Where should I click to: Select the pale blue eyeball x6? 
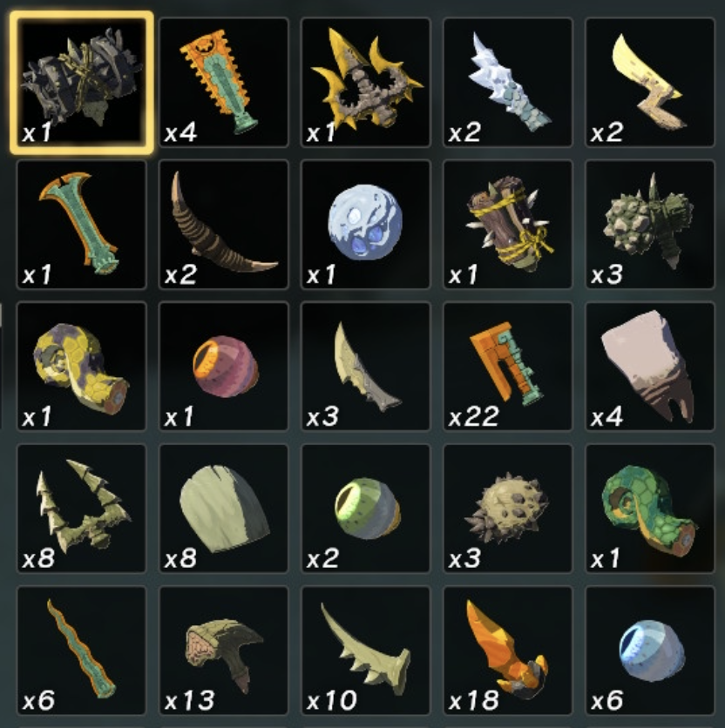(650, 650)
